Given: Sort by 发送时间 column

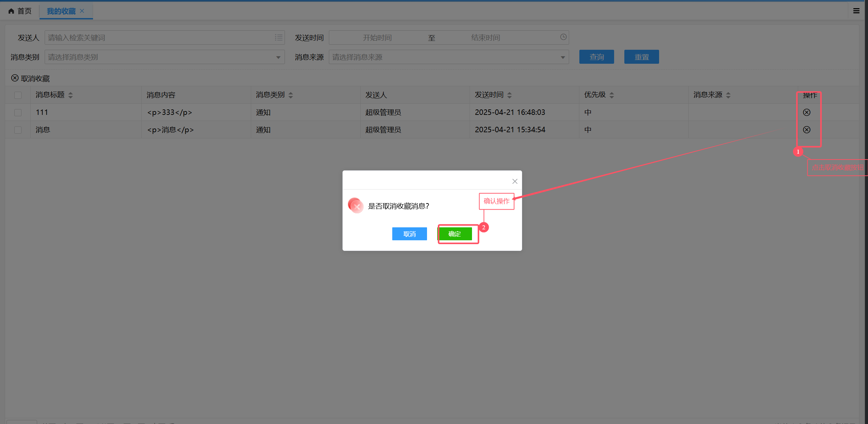Looking at the screenshot, I should point(509,95).
